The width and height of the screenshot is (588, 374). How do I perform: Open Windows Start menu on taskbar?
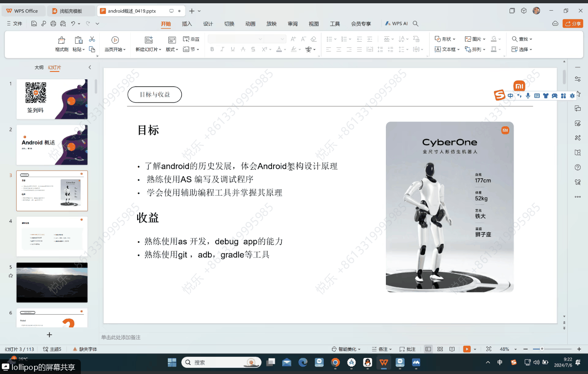172,363
